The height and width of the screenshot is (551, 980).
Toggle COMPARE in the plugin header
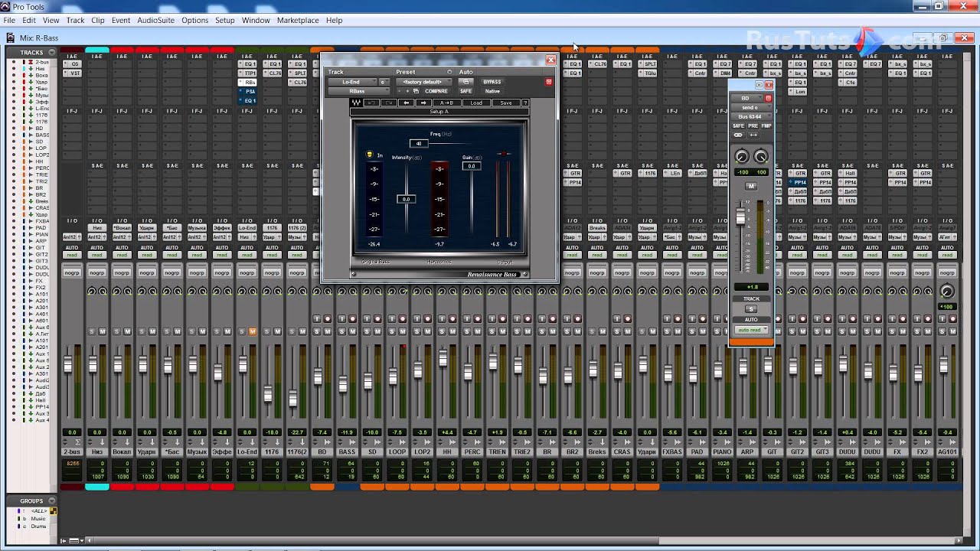click(436, 91)
